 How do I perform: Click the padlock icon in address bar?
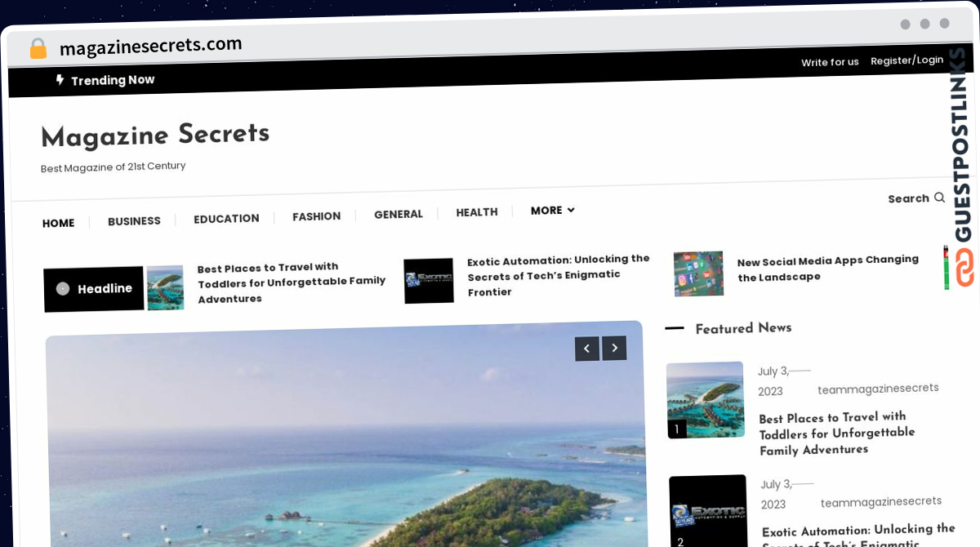click(38, 49)
